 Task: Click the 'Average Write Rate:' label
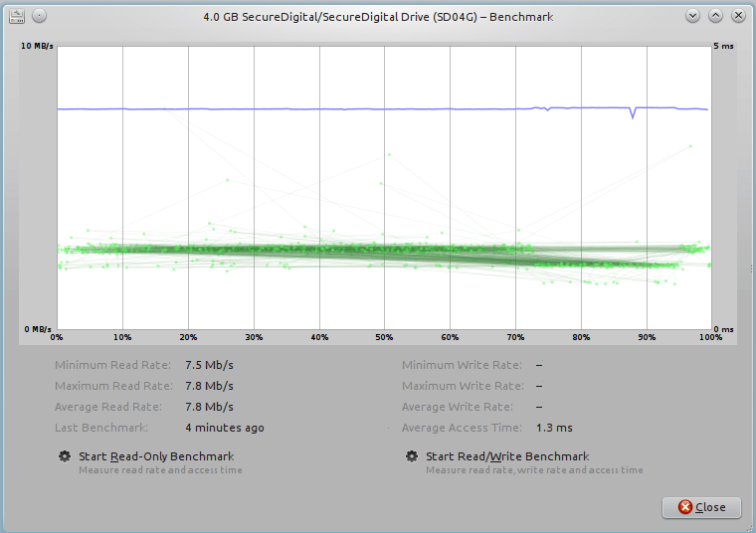(458, 407)
